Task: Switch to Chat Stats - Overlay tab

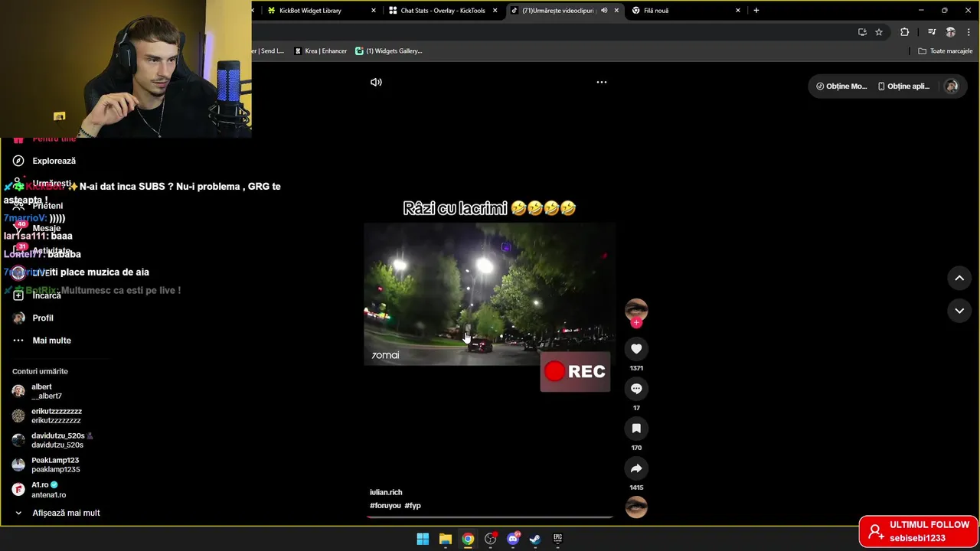Action: 443,11
